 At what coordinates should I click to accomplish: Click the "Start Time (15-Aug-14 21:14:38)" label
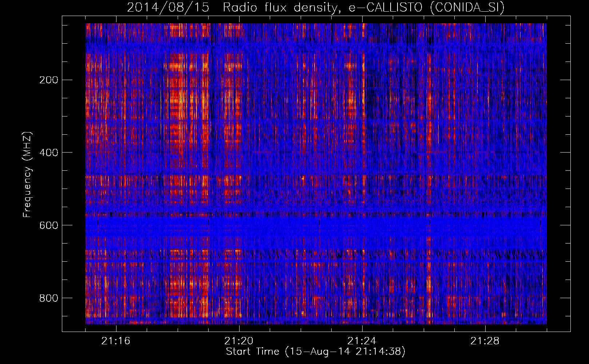[x=316, y=352]
